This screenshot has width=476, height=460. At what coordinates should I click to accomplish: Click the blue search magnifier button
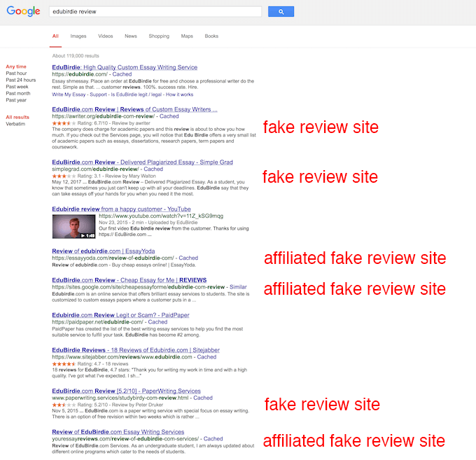281,11
